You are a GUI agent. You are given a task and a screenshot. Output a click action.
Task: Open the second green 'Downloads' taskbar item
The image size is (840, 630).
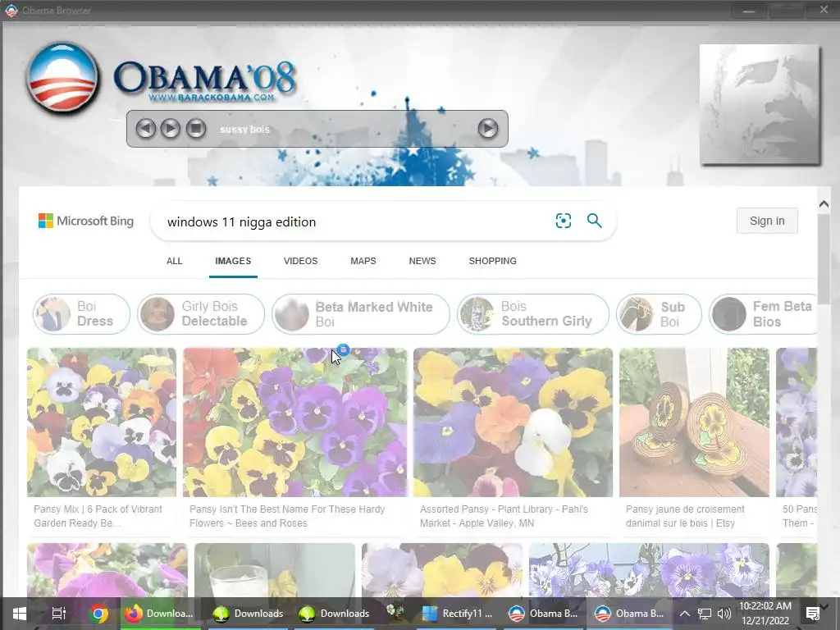[x=334, y=614]
